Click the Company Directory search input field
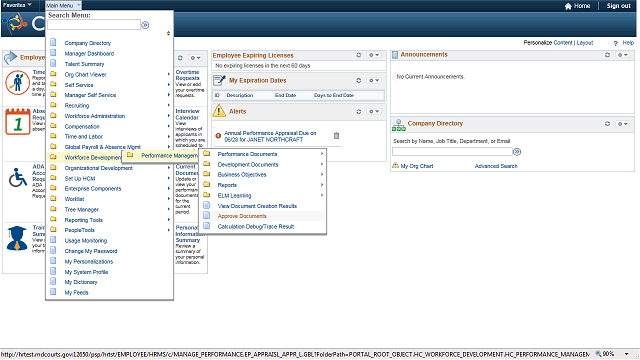Image resolution: width=640 pixels, height=360 pixels. [452, 152]
